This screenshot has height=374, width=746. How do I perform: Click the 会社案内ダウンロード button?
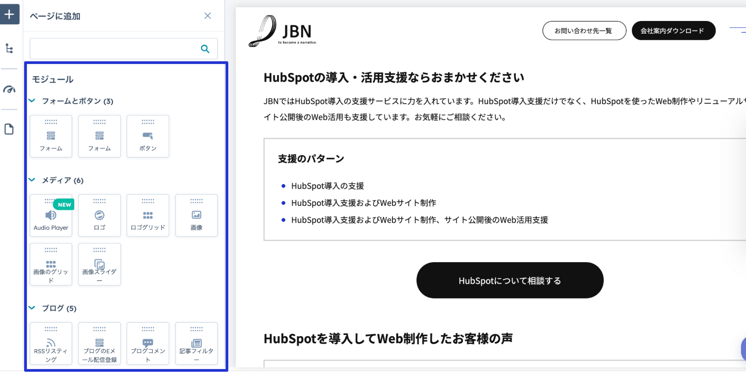[674, 31]
